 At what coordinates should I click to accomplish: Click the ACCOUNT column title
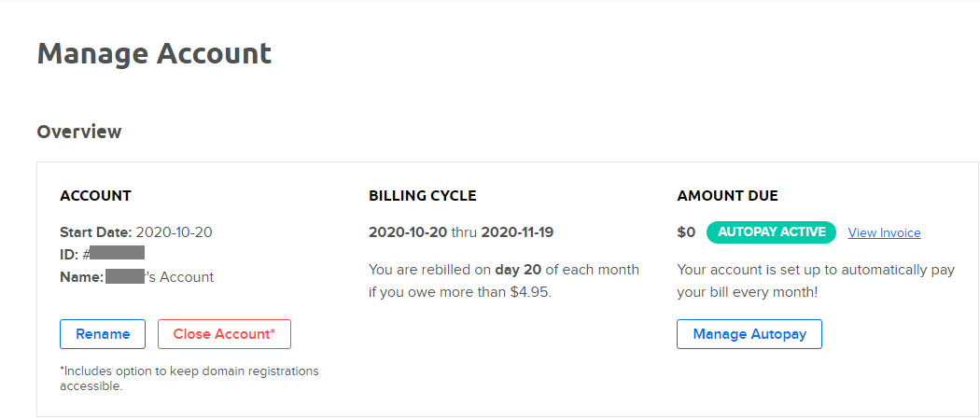pyautogui.click(x=95, y=196)
